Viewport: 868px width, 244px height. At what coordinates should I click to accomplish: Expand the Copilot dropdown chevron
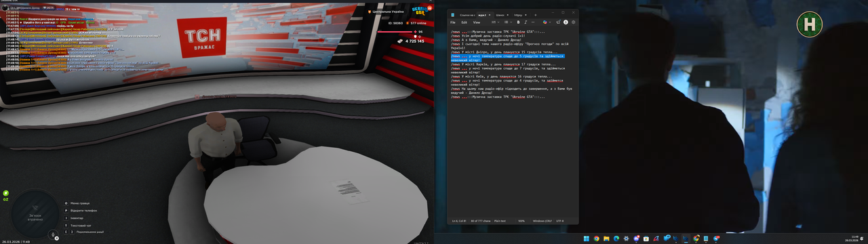[550, 22]
